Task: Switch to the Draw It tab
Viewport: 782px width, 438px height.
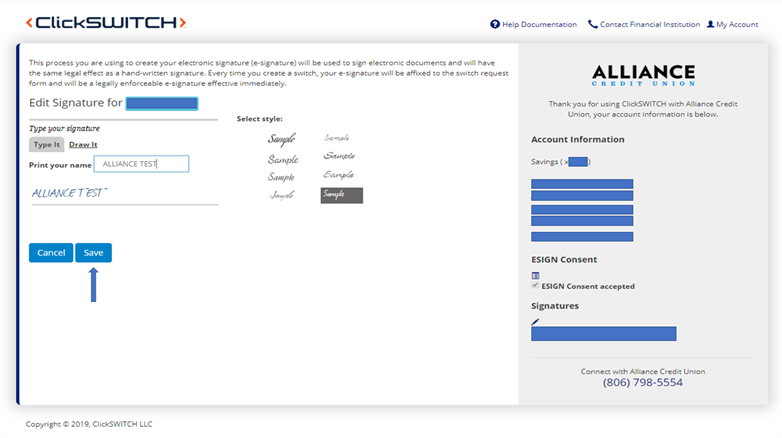Action: pyautogui.click(x=83, y=144)
